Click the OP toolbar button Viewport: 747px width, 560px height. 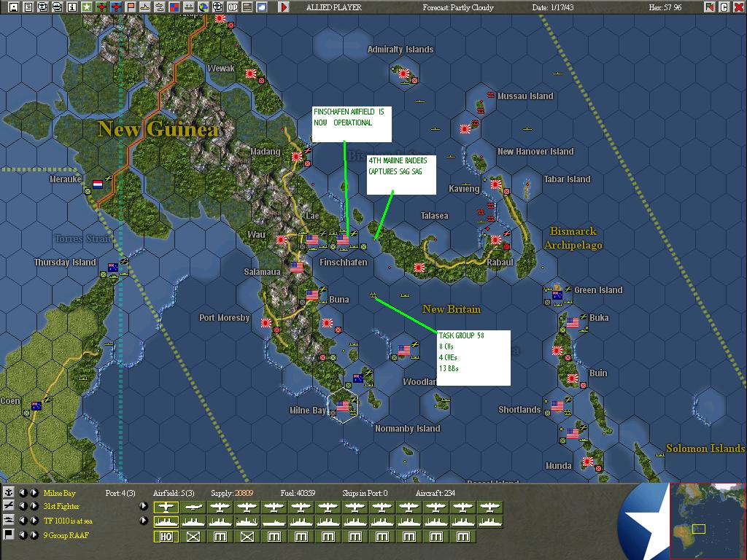coord(233,7)
